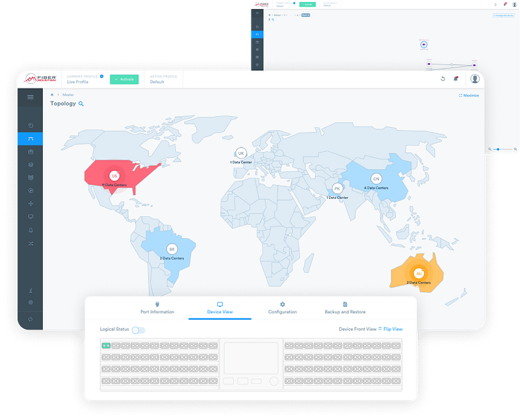Click the home icon in the breadcrumb
The width and height of the screenshot is (520, 420).
52,95
